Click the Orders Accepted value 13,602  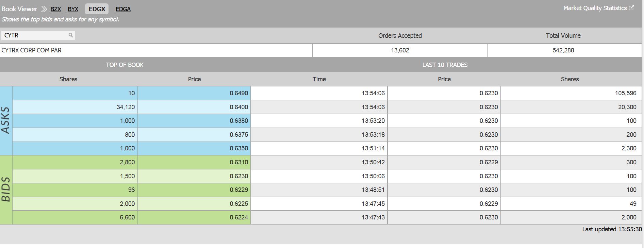point(400,50)
